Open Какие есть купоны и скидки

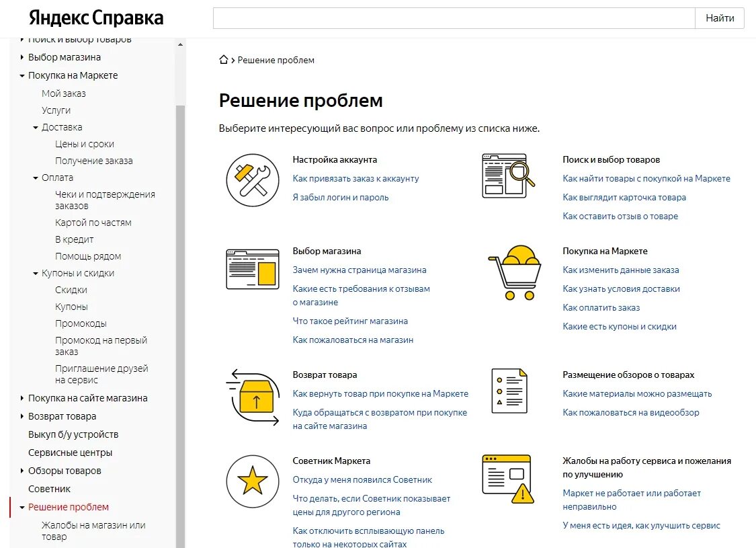pos(619,326)
